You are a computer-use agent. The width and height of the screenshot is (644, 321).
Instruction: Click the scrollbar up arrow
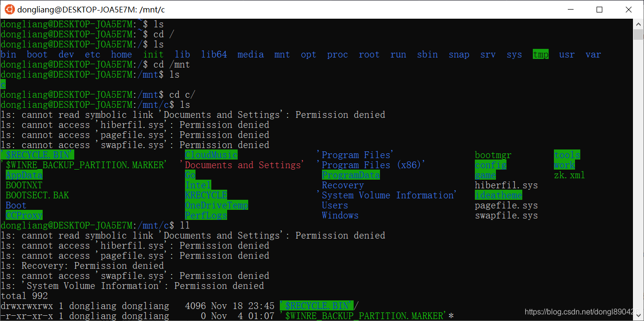[639, 23]
